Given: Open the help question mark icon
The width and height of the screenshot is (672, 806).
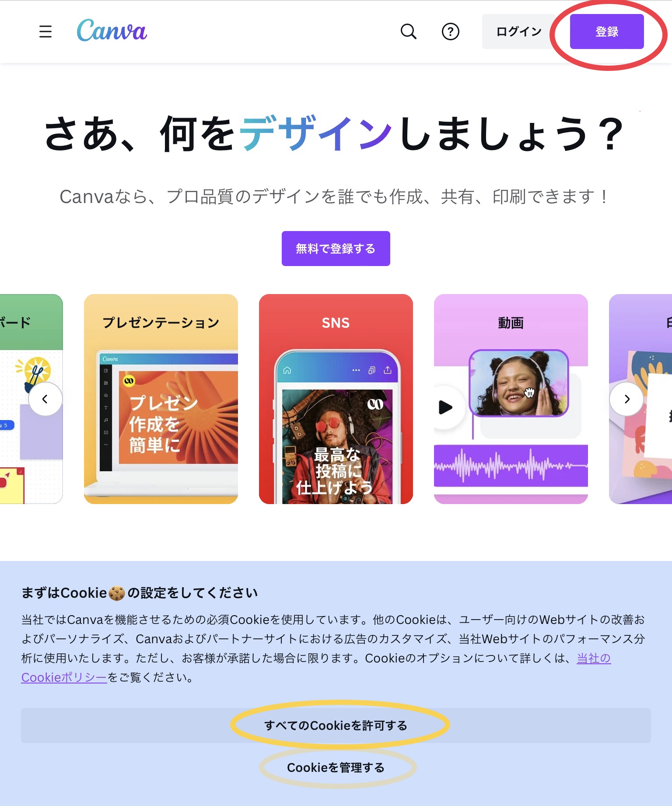Looking at the screenshot, I should point(451,32).
